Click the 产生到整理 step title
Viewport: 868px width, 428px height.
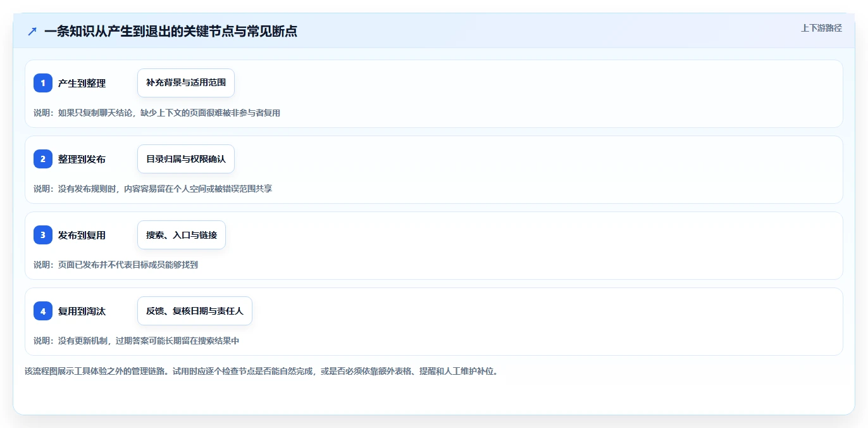click(82, 83)
